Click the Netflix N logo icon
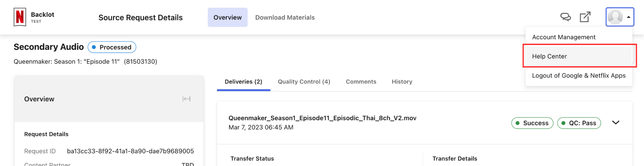The image size is (644, 166). click(20, 17)
